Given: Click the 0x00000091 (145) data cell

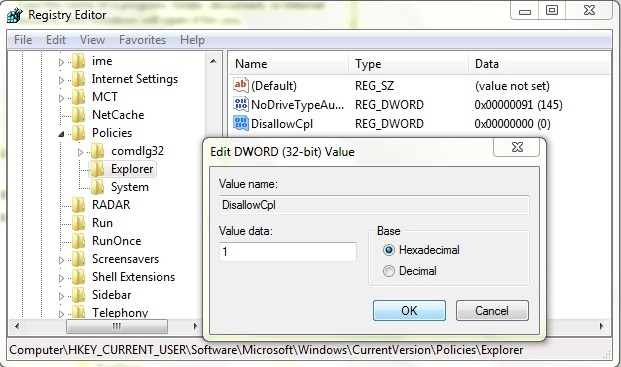Looking at the screenshot, I should point(518,105).
